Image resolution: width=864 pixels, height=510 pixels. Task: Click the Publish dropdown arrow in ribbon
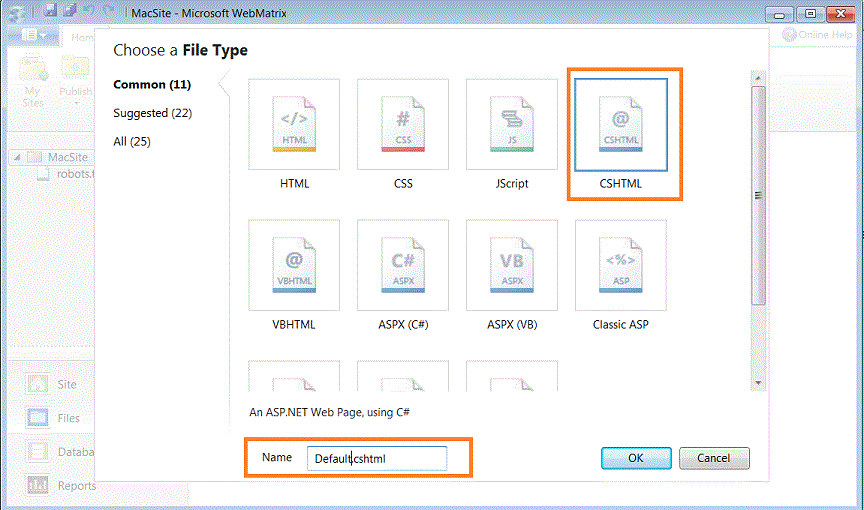[77, 104]
